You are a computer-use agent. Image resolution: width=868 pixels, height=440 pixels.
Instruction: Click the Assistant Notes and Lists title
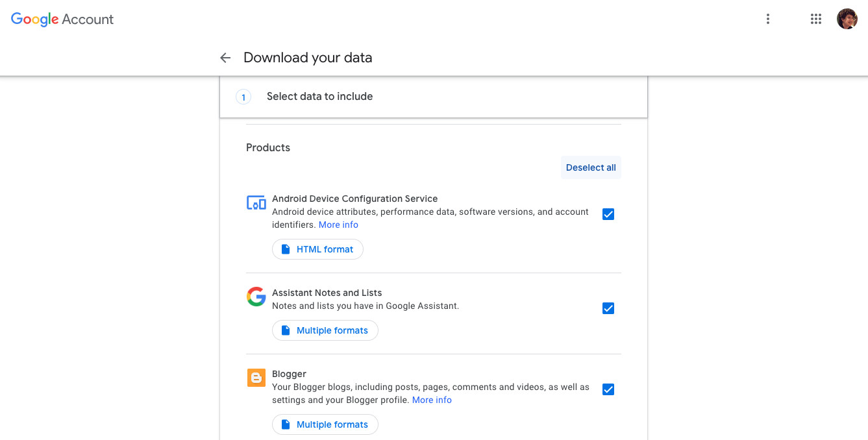pos(327,293)
